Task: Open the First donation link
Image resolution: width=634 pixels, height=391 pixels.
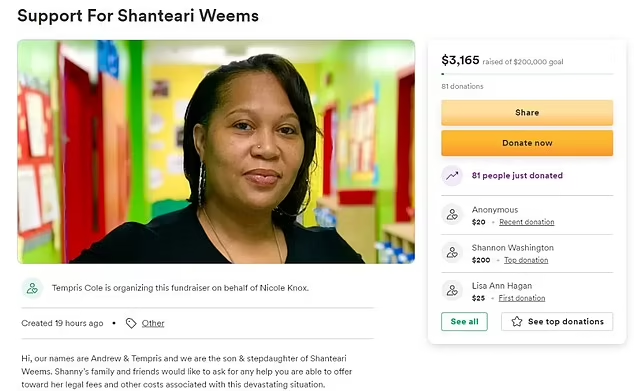Action: (522, 298)
